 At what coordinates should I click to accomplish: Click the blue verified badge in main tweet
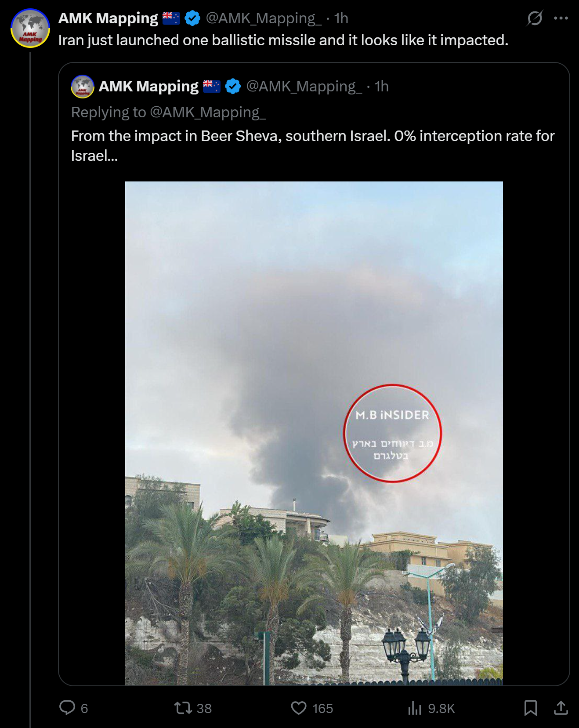pyautogui.click(x=192, y=18)
